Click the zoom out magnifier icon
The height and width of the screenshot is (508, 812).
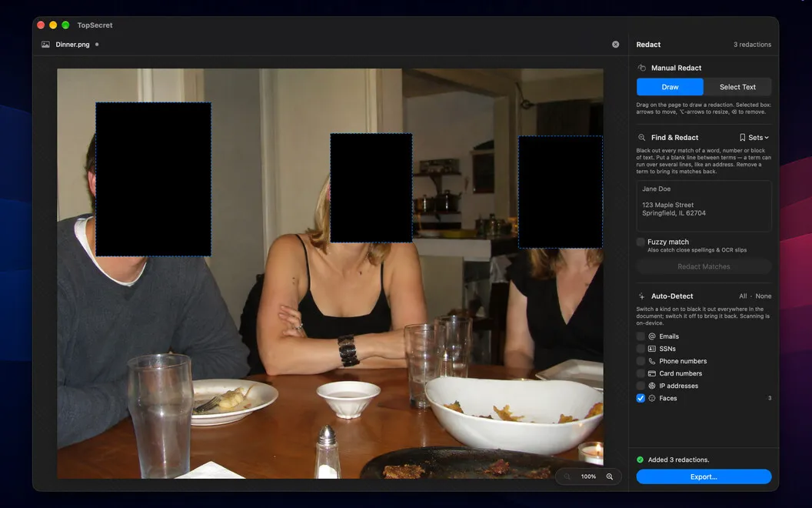(567, 476)
